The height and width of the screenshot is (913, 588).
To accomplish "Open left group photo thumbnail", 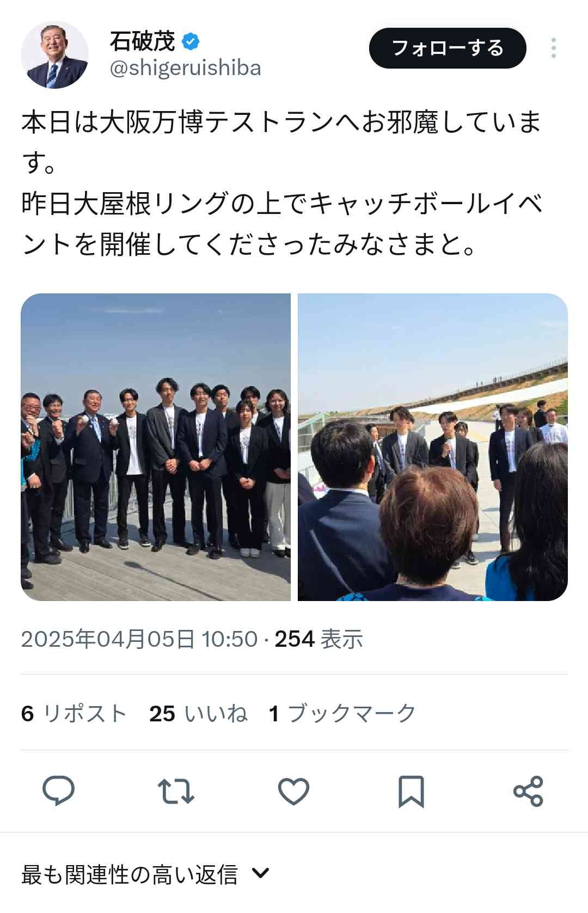I will (x=156, y=447).
